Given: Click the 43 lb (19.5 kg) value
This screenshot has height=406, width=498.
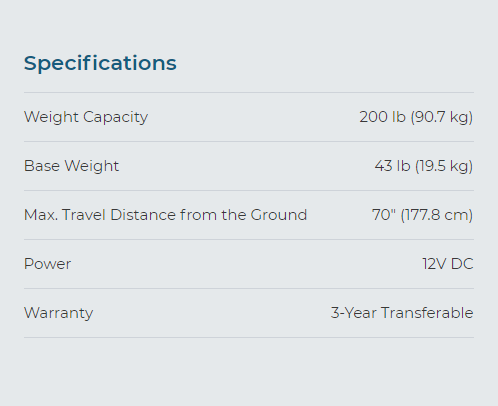Looking at the screenshot, I should (x=424, y=166).
